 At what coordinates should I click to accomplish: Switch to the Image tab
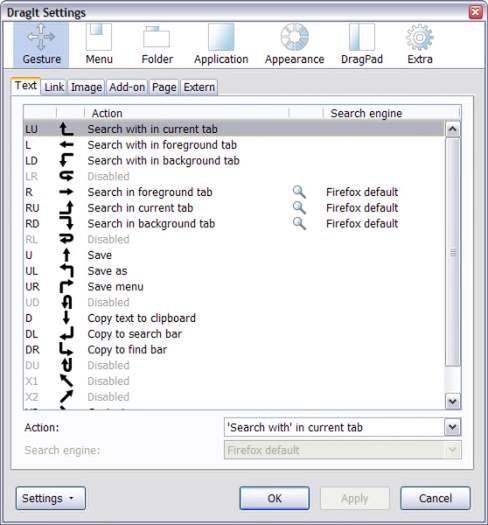[x=86, y=87]
